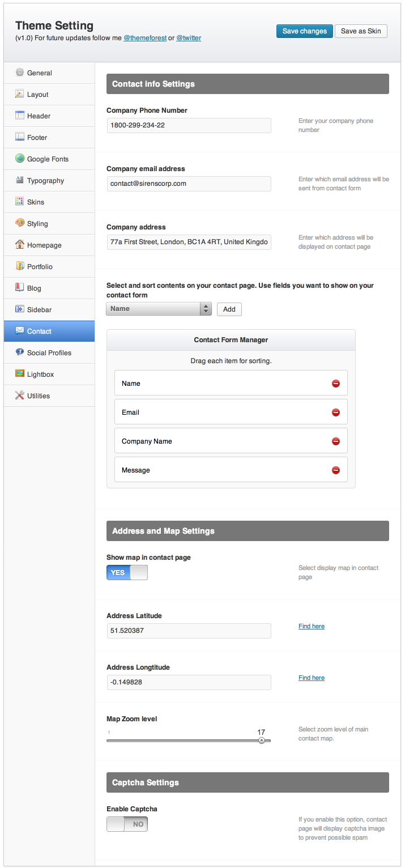Delete Company Name field via red icon
Image resolution: width=405 pixels, height=868 pixels.
pos(335,441)
